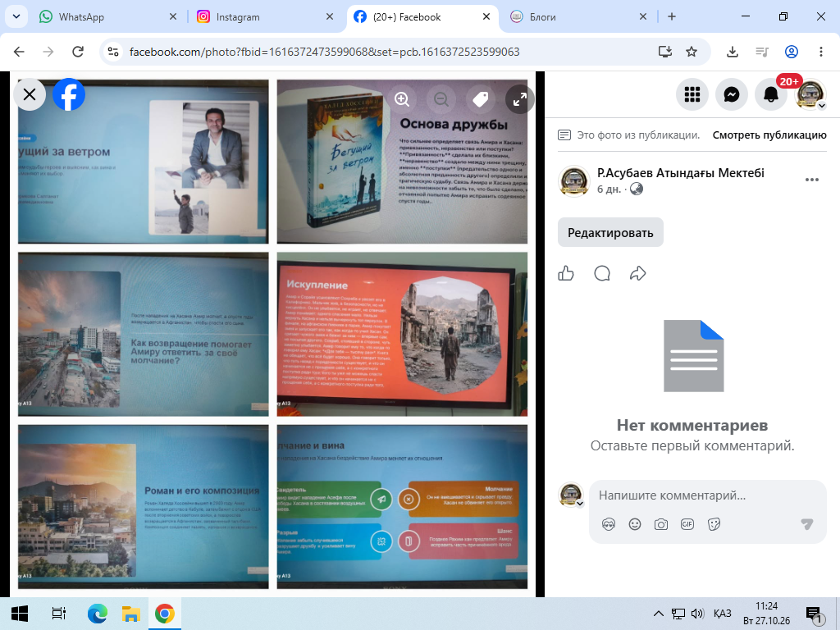
Task: Click the tag photo icon
Action: tap(481, 99)
